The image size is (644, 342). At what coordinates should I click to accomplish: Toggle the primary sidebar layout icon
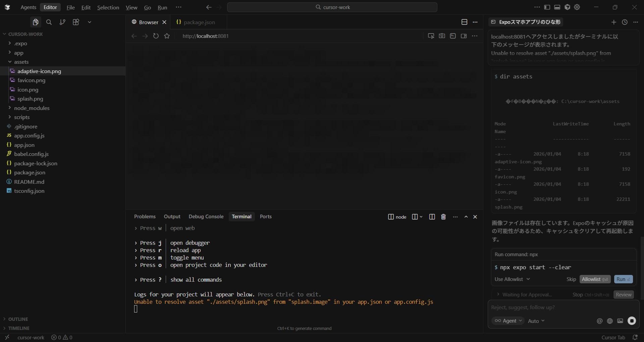[x=547, y=7]
